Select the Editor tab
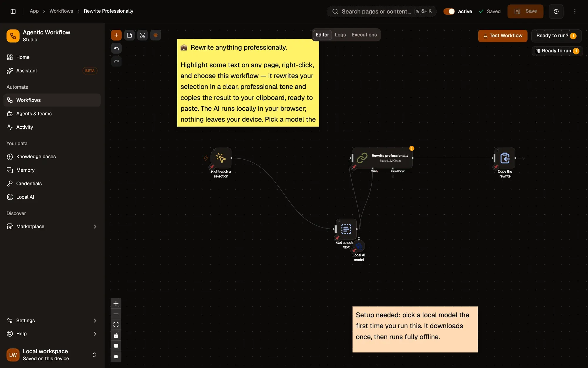Image resolution: width=588 pixels, height=368 pixels. click(322, 35)
